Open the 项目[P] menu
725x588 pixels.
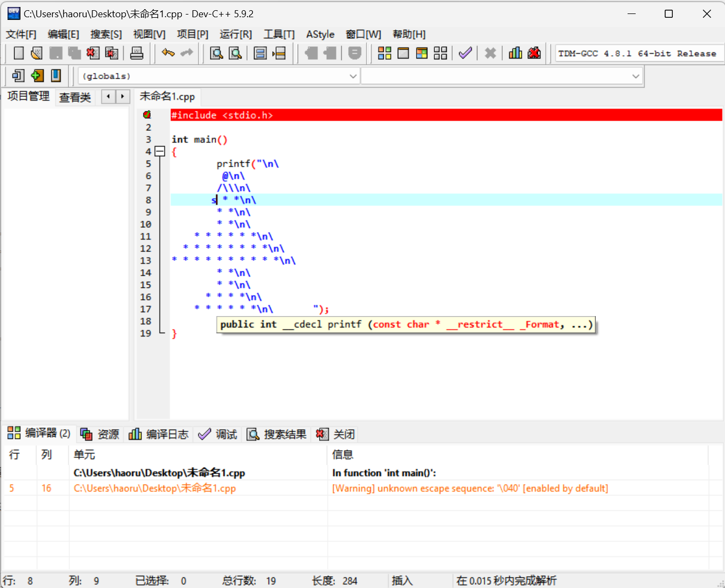pos(192,34)
